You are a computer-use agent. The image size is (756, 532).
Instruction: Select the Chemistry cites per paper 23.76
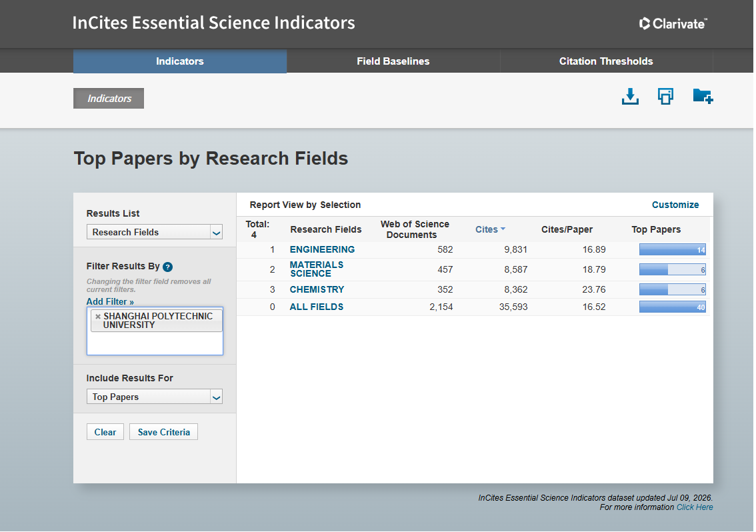594,289
